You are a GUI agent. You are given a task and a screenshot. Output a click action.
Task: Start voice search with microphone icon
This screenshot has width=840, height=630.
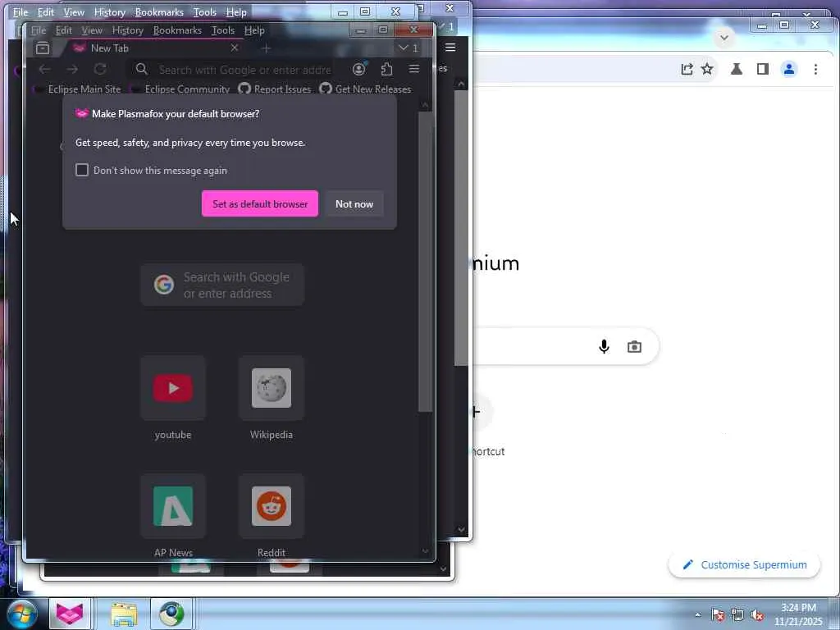pyautogui.click(x=604, y=347)
